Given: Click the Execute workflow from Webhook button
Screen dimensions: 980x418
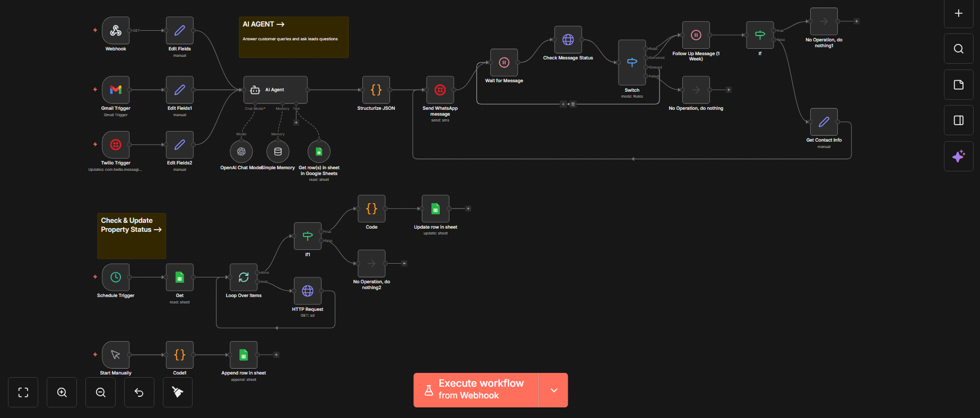Looking at the screenshot, I should click(x=476, y=390).
